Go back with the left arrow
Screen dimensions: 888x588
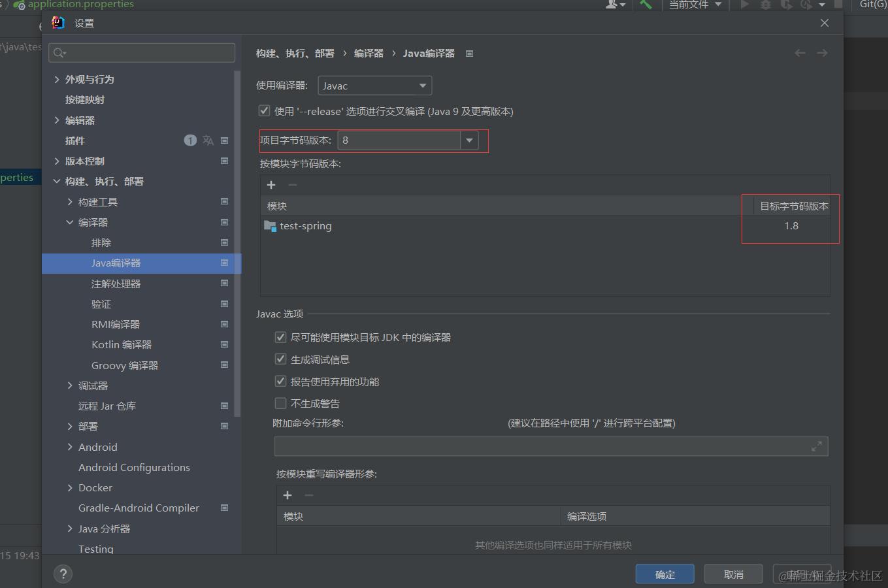[x=800, y=53]
